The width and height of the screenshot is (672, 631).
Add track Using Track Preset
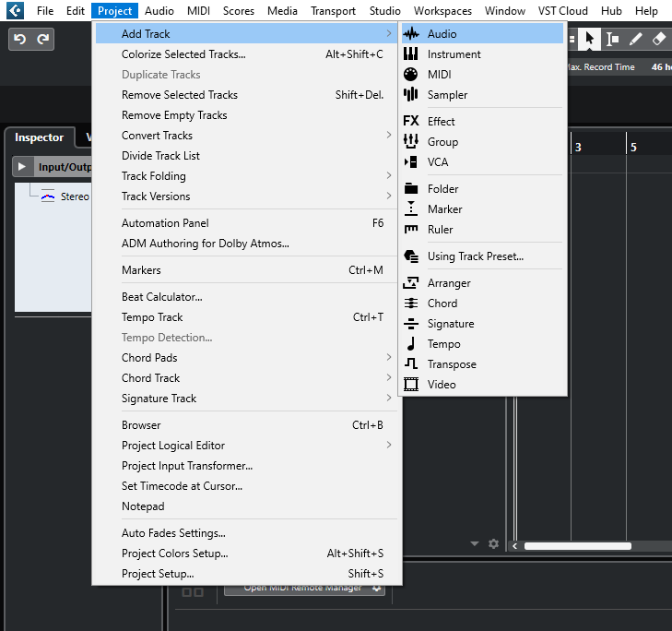tap(483, 256)
